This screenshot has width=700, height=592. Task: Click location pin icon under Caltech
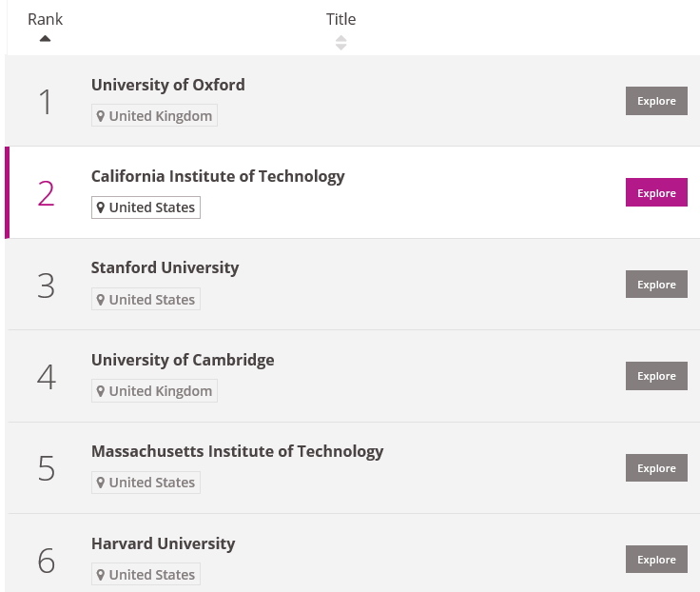tap(101, 207)
